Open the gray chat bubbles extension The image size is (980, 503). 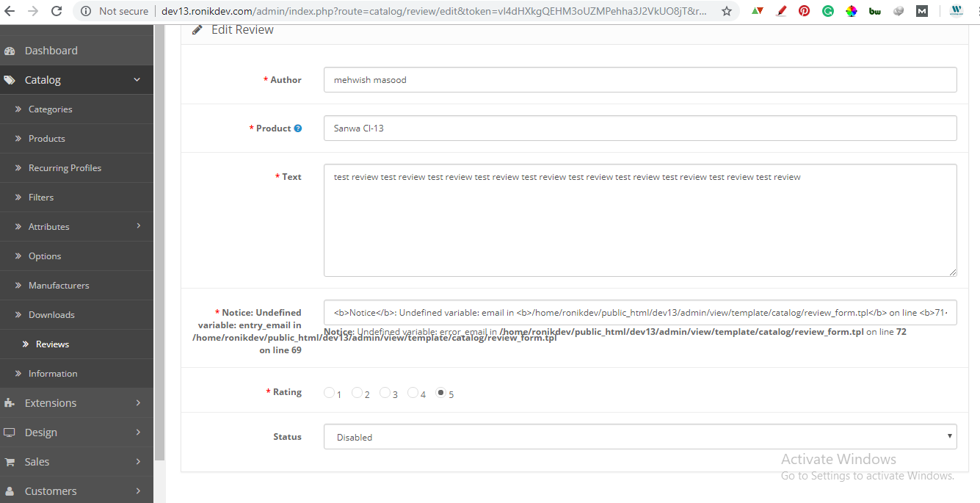[899, 11]
